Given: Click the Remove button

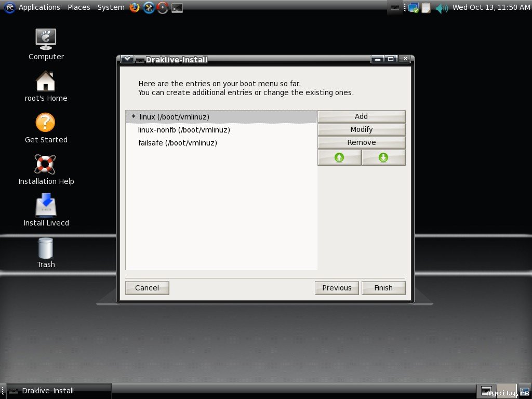Looking at the screenshot, I should [362, 142].
